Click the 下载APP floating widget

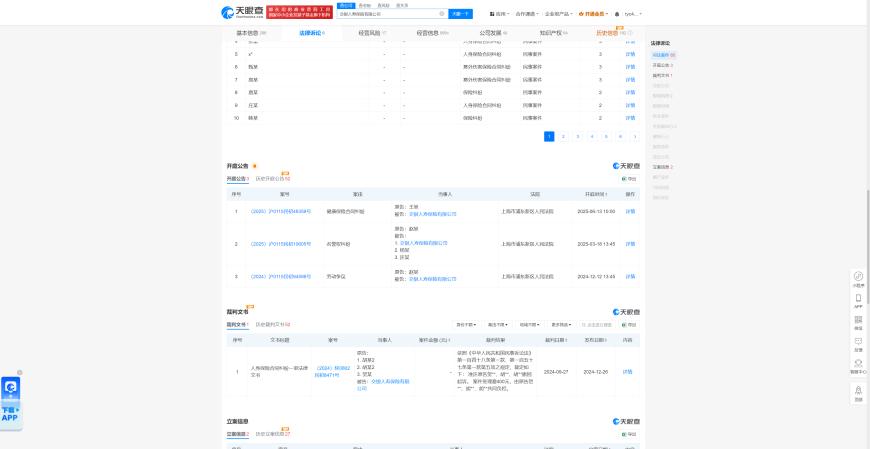11,402
